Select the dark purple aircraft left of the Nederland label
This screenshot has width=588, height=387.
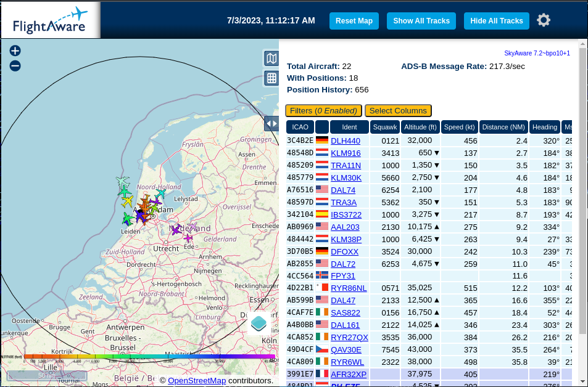[176, 230]
